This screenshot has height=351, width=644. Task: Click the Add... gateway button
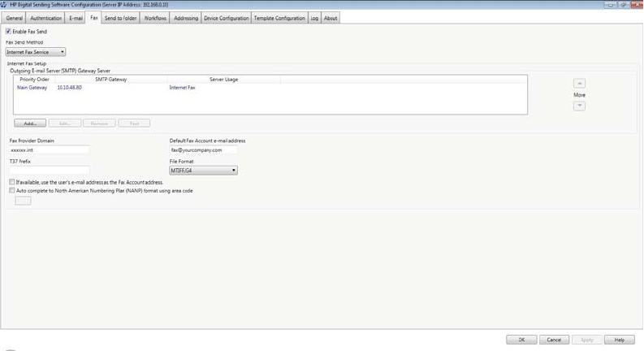click(30, 123)
